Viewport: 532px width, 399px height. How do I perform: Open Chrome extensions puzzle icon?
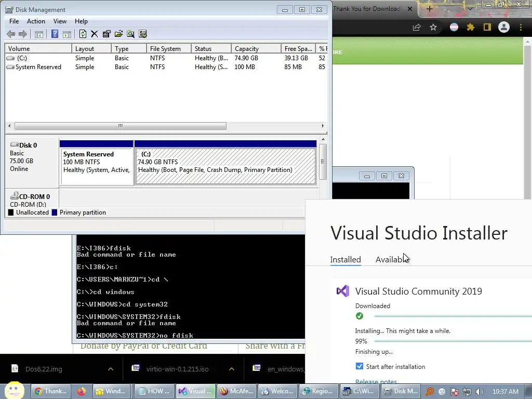click(470, 27)
